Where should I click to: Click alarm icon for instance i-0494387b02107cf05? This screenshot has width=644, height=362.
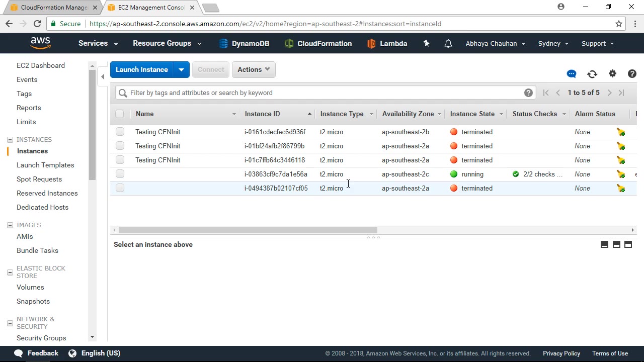coord(621,188)
